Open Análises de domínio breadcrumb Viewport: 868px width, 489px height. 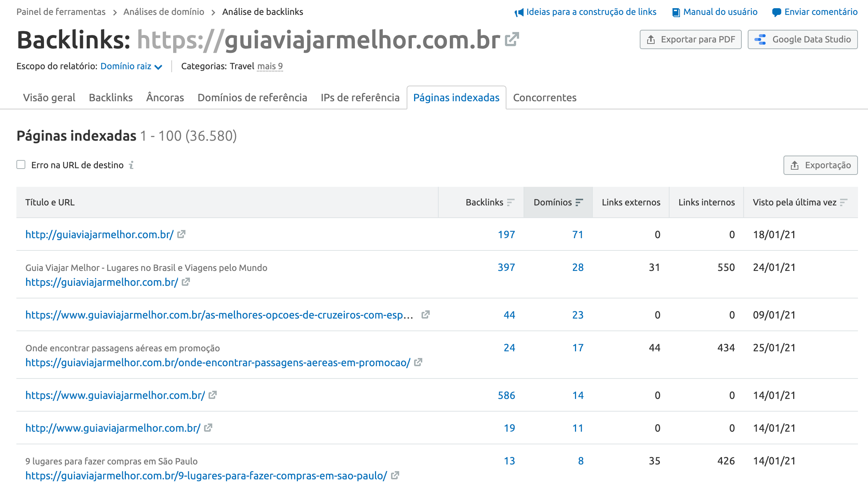pos(164,12)
